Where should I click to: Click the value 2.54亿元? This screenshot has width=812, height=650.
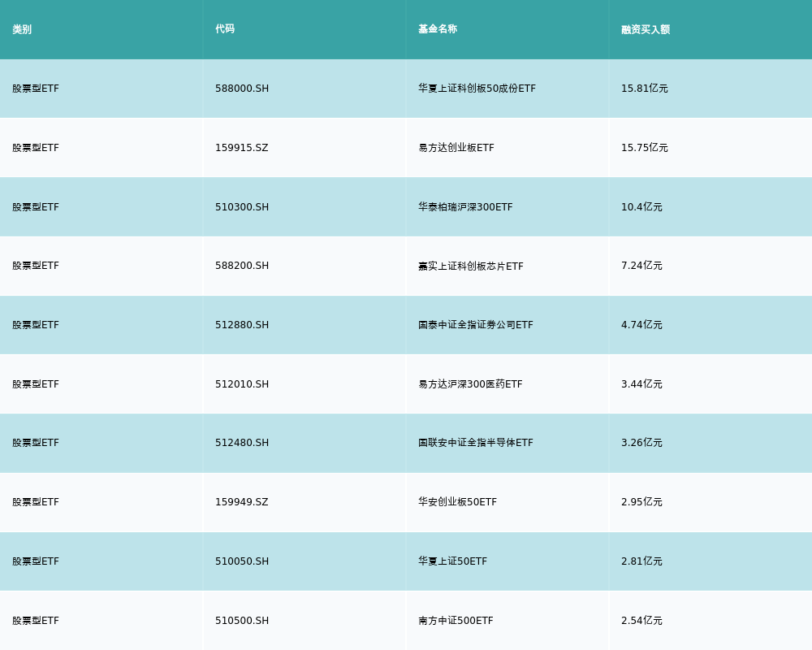click(641, 621)
